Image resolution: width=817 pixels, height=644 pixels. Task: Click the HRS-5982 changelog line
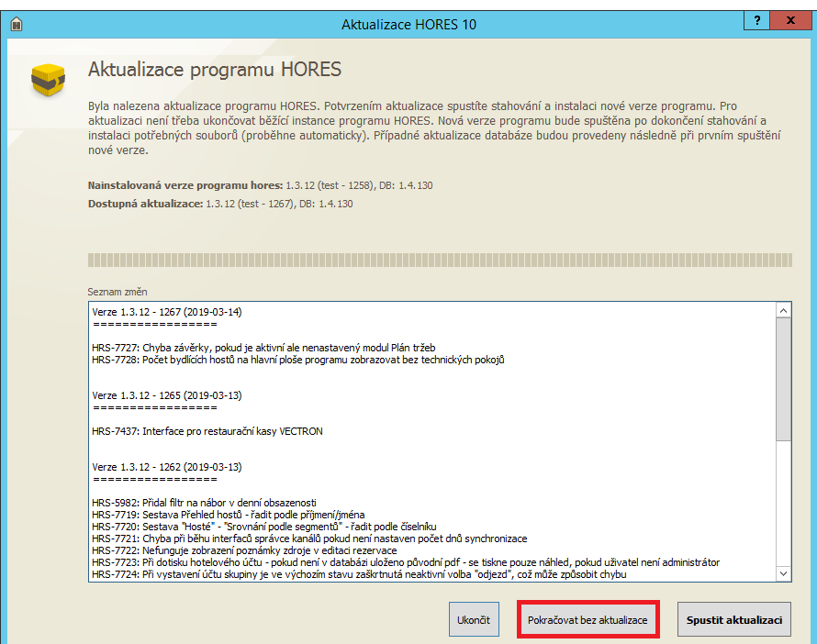pyautogui.click(x=205, y=503)
